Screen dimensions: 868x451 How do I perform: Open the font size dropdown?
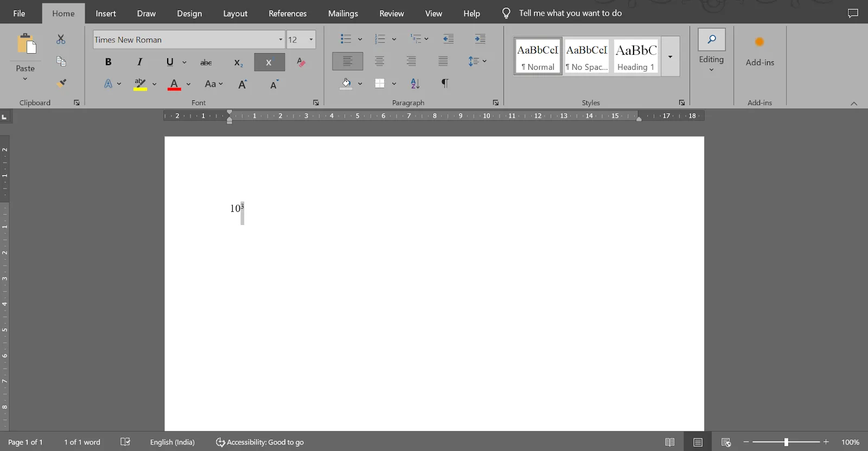point(311,40)
